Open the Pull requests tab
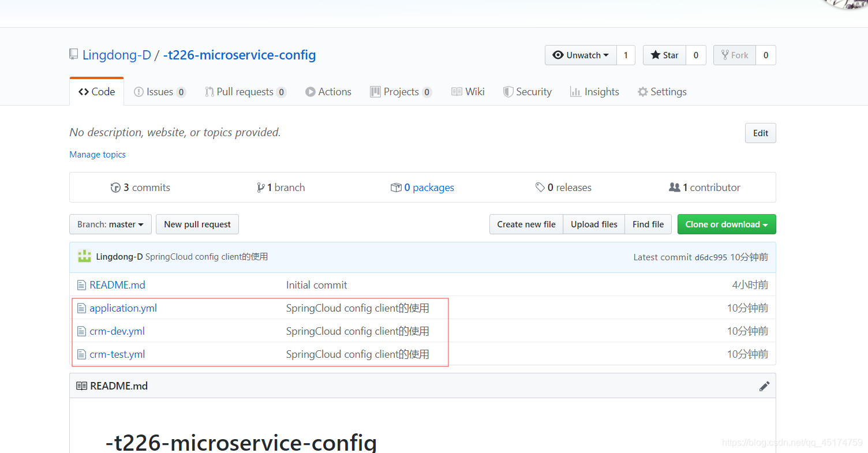Image resolution: width=868 pixels, height=453 pixels. [x=246, y=92]
